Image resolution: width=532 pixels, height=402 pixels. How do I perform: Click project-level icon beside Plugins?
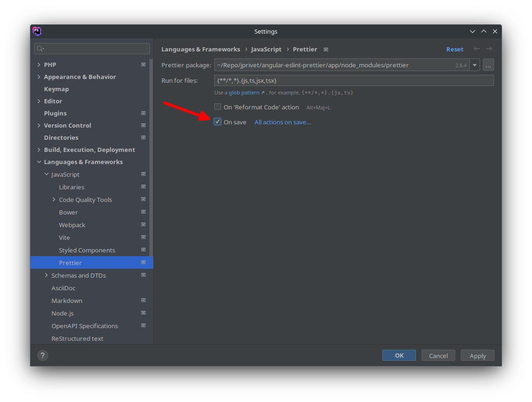[x=144, y=113]
